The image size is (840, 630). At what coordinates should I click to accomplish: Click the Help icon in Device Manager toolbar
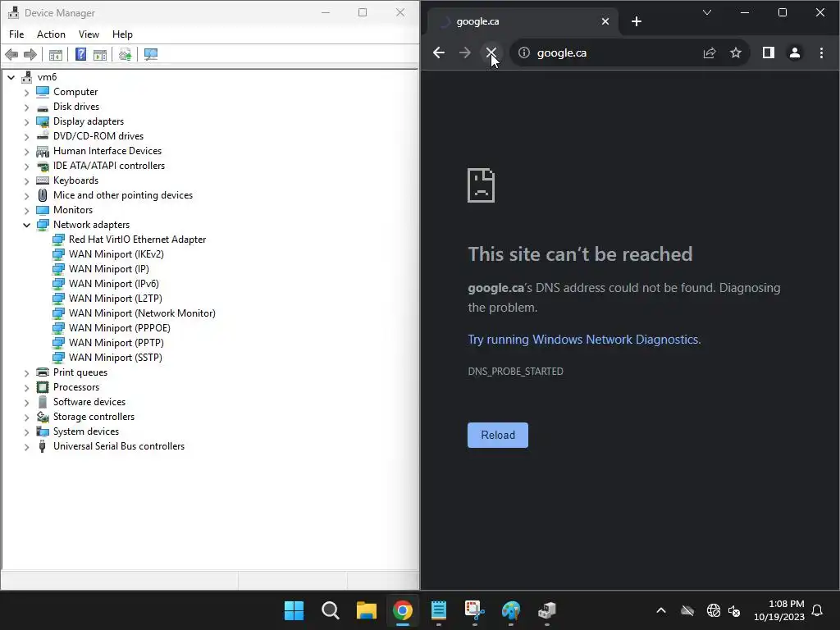(x=80, y=54)
